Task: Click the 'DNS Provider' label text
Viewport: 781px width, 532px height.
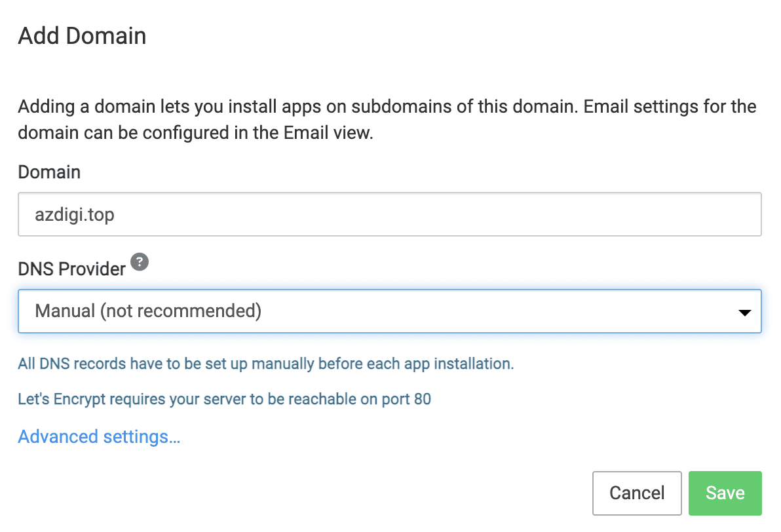Action: 71,269
